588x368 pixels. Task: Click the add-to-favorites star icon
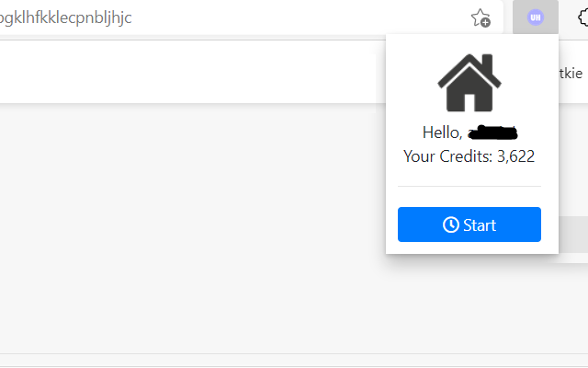coord(481,17)
